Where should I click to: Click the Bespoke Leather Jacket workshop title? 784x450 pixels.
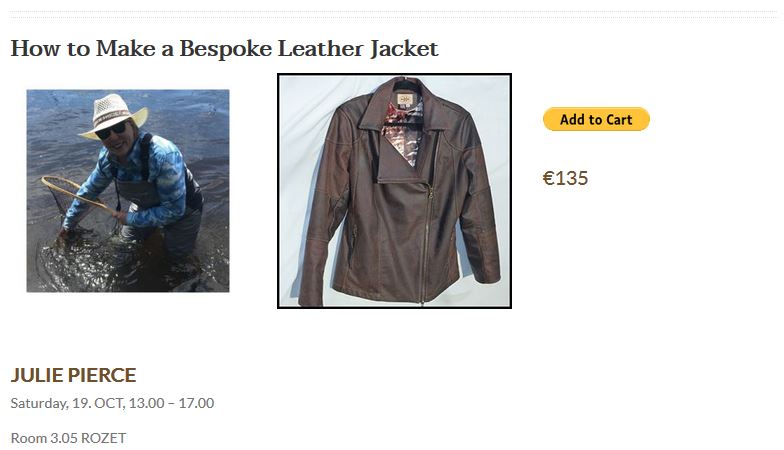224,48
